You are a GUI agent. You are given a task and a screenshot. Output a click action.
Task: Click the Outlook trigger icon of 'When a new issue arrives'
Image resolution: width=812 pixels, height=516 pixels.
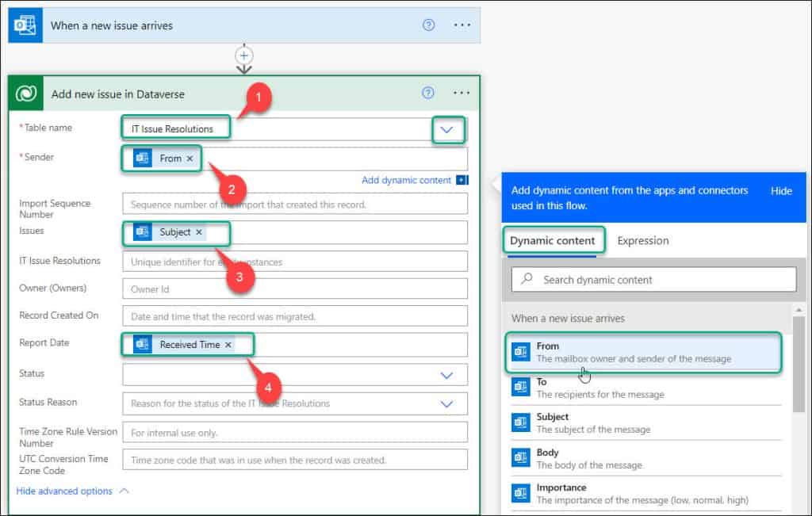point(25,25)
